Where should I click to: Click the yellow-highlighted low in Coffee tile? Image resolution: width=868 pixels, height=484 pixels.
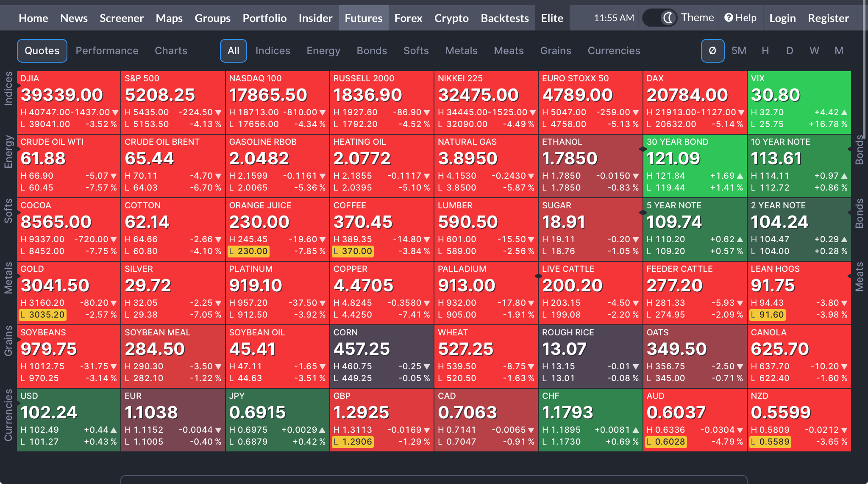click(x=353, y=251)
